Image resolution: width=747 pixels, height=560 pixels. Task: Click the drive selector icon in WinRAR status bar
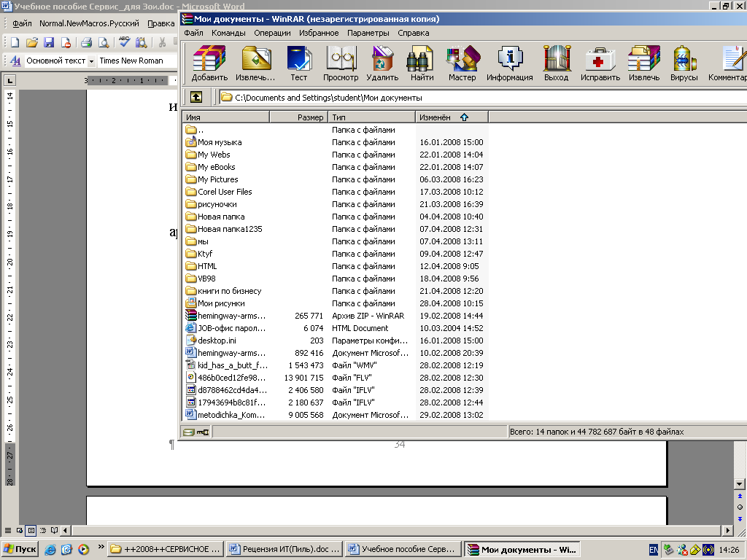(x=189, y=432)
